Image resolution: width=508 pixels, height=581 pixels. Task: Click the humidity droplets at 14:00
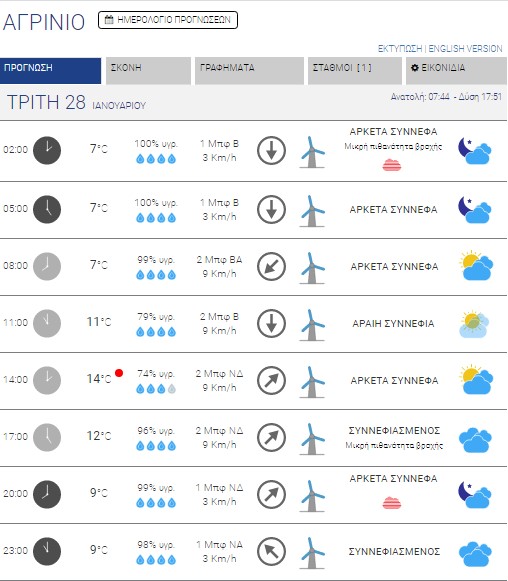point(156,389)
